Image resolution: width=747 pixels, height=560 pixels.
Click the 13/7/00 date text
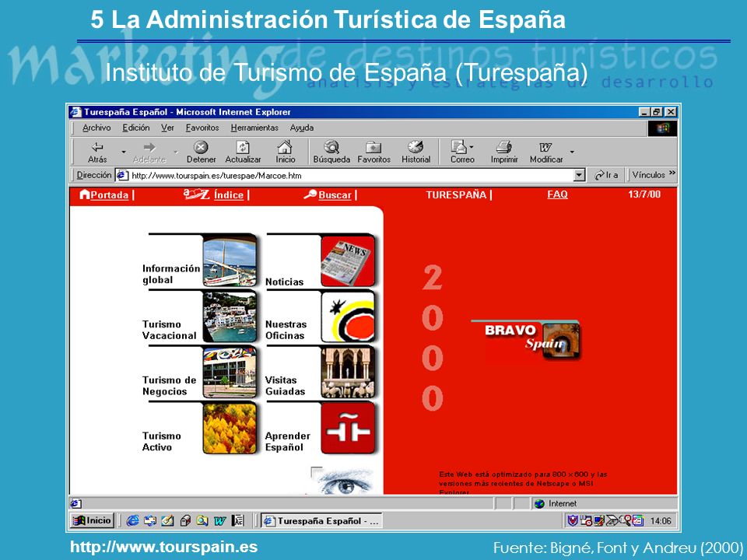pyautogui.click(x=644, y=194)
